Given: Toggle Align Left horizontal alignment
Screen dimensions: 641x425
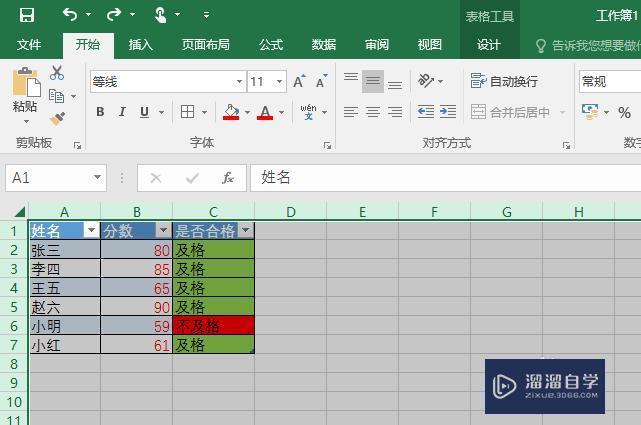Looking at the screenshot, I should 351,112.
